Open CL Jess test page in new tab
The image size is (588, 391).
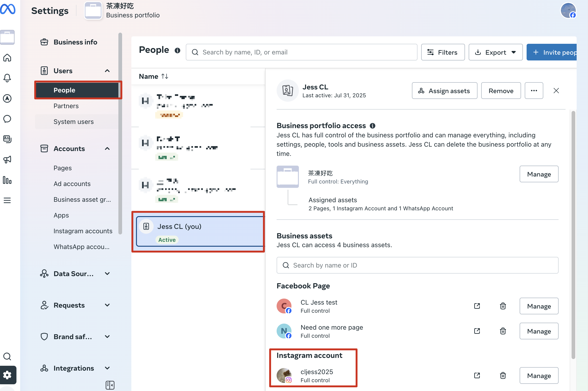477,306
